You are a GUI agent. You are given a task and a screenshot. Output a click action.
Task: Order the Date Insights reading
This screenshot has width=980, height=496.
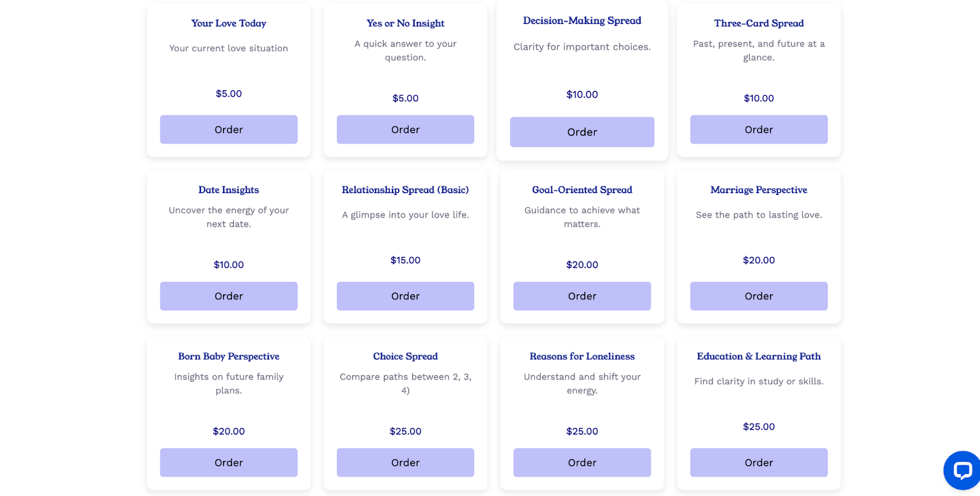pyautogui.click(x=228, y=296)
